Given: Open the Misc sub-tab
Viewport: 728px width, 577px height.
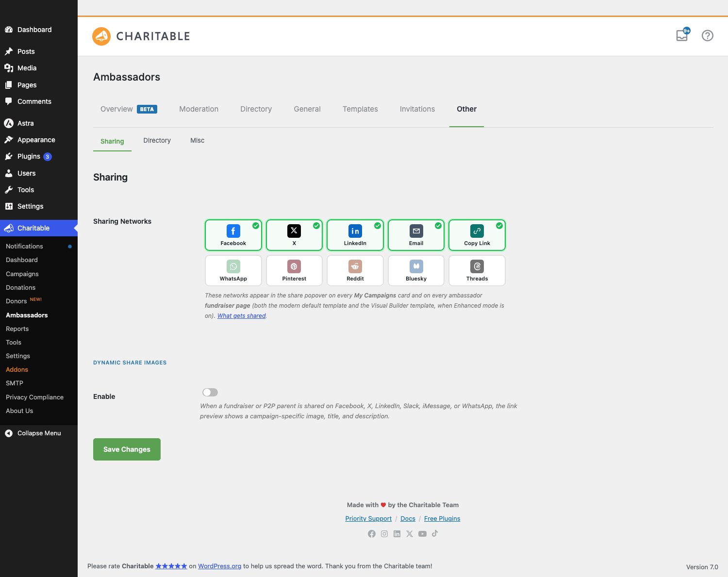Looking at the screenshot, I should (x=198, y=141).
